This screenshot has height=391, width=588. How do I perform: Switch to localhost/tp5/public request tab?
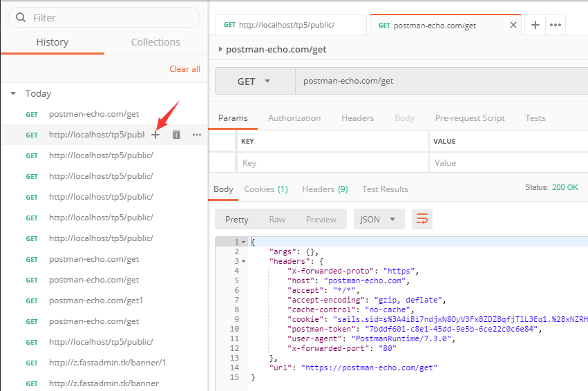[x=291, y=25]
